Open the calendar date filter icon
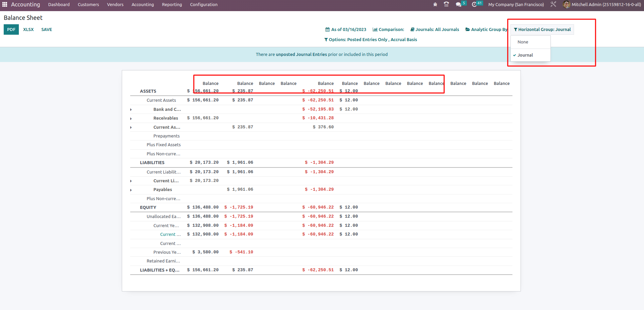 pyautogui.click(x=327, y=29)
